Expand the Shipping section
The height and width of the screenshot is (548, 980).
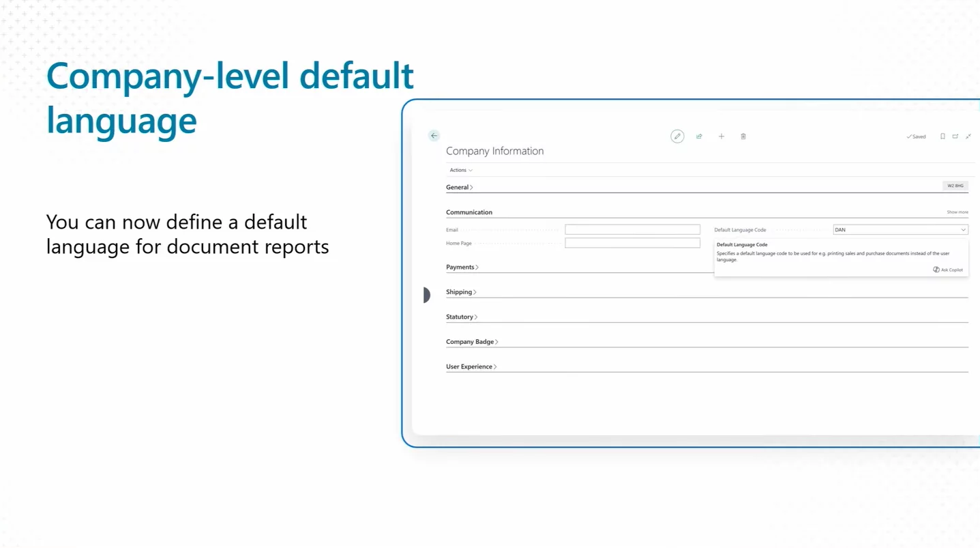click(x=461, y=292)
